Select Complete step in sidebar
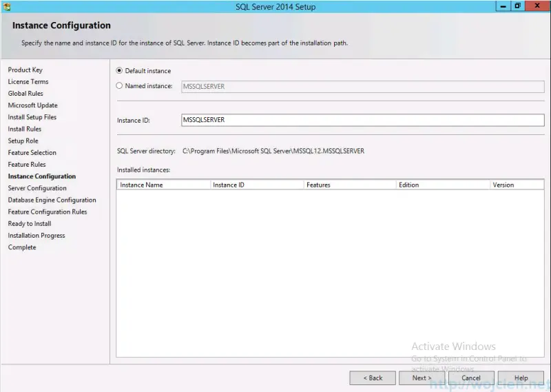This screenshot has width=551, height=392. tap(22, 247)
